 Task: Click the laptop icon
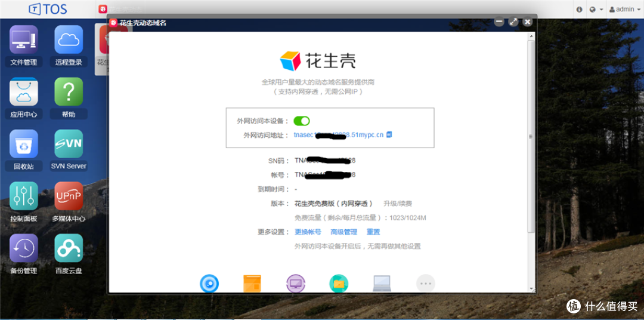tap(382, 284)
